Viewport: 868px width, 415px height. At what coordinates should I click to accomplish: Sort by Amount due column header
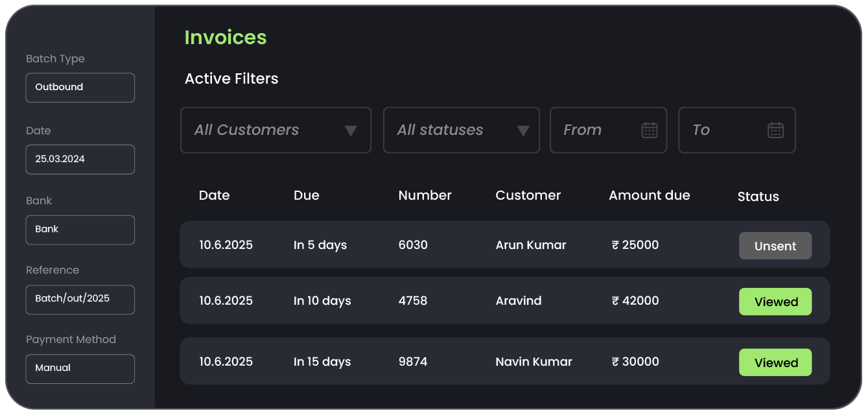[649, 195]
